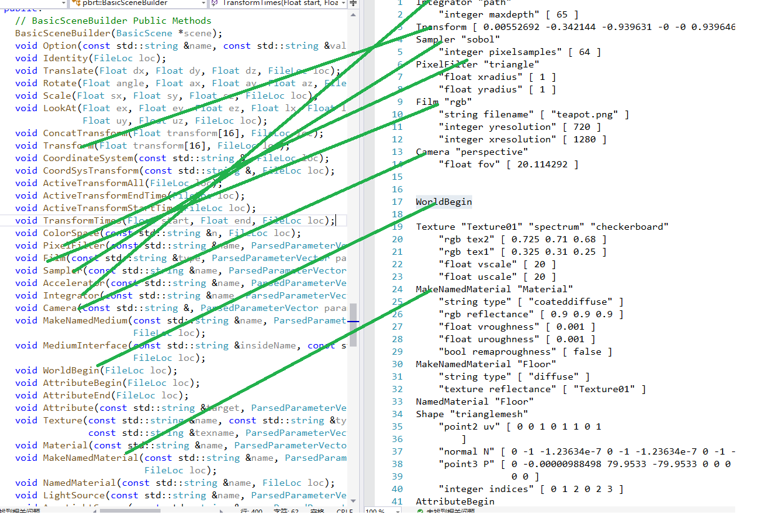Click line number 17 in the right pane
The height and width of the screenshot is (532, 777).
pos(397,202)
